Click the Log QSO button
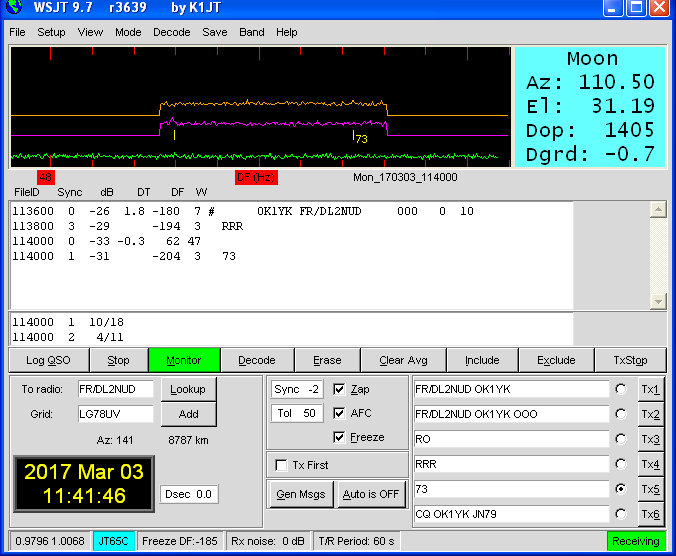 pos(48,360)
